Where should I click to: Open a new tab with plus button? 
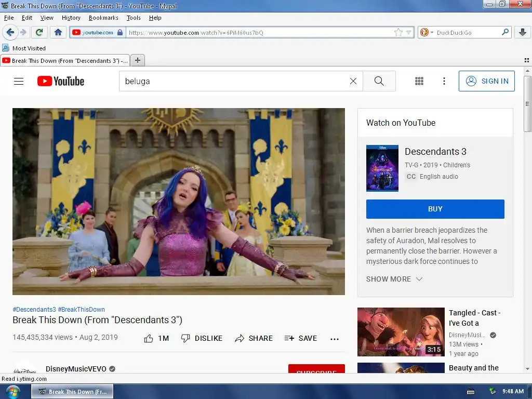point(137,60)
